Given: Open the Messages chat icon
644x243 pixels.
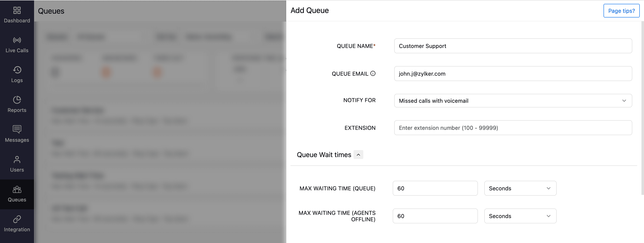Looking at the screenshot, I should pyautogui.click(x=17, y=129).
